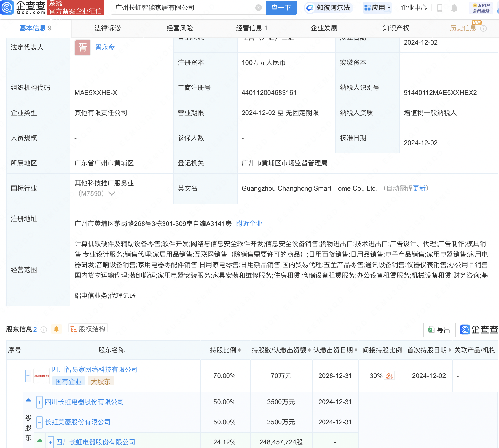Click the 100万元人民币 registered capital value
Viewport: 499px width, 448px height.
pos(263,63)
